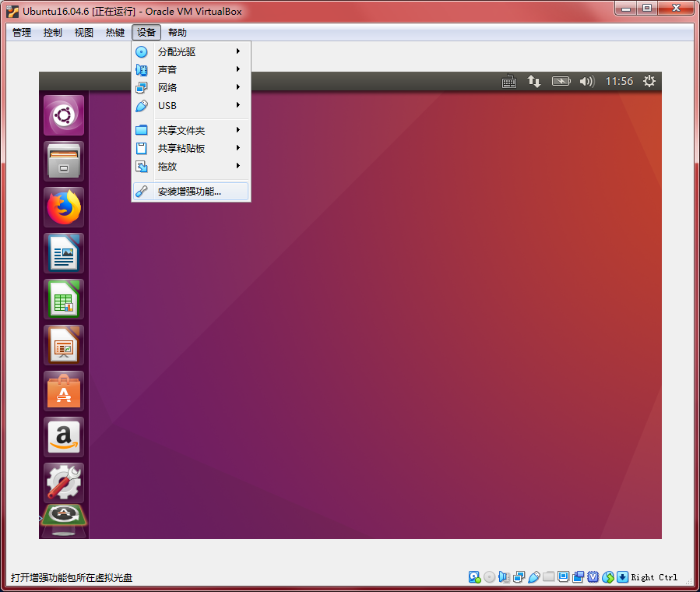Expand the arrow next to 拖放
Image resolution: width=700 pixels, height=592 pixels.
pos(238,166)
